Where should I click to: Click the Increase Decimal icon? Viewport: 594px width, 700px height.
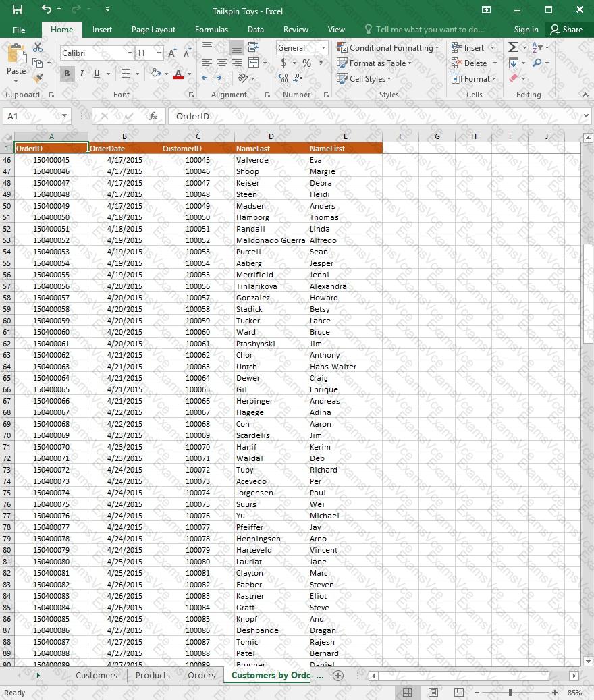283,78
